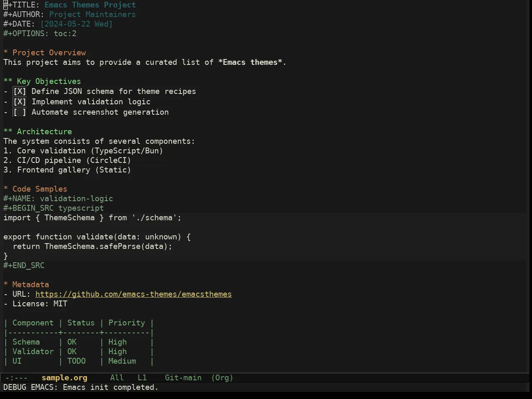
Task: Click '3. Frontend gallery (Static)' item
Action: (x=67, y=170)
